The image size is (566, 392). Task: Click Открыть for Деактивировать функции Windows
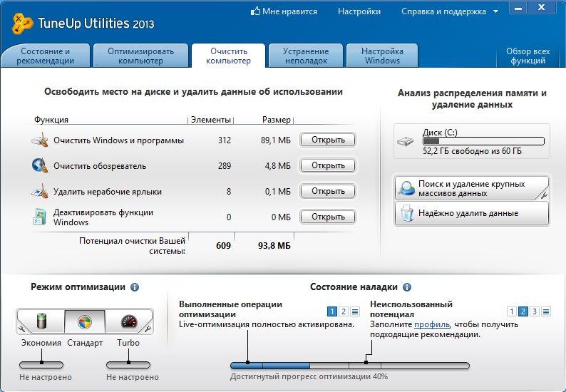click(328, 217)
